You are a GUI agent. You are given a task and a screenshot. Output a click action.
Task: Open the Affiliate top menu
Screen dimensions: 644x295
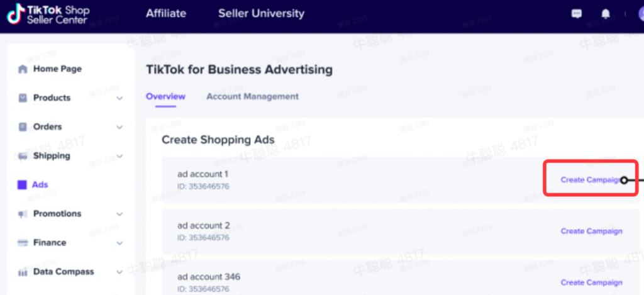point(166,14)
